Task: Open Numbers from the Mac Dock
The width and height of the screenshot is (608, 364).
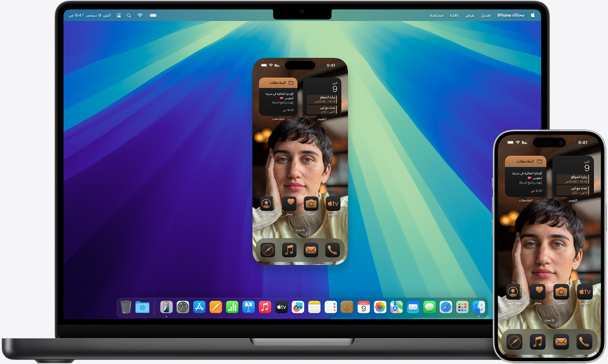Action: [x=232, y=307]
